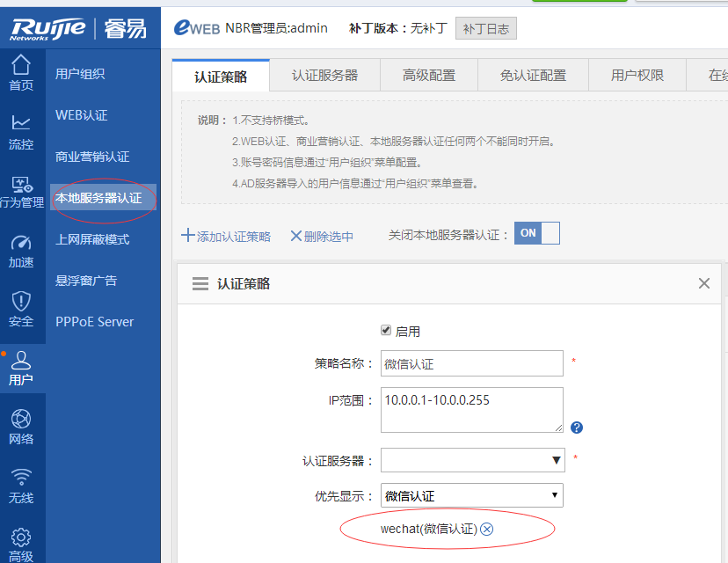Viewport: 728px width, 563px height.
Task: Remove the wechat(微信认证) tag with its x icon
Action: 487,529
